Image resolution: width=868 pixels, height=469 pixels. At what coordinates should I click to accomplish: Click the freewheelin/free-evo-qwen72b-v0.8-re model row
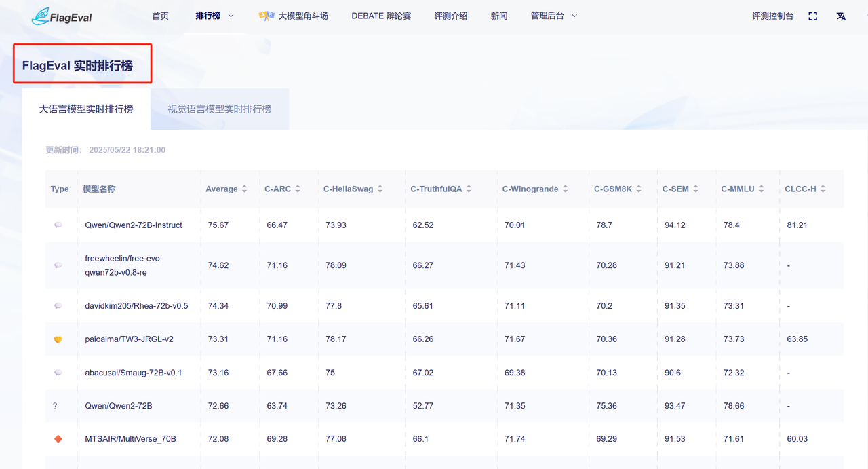(x=124, y=265)
